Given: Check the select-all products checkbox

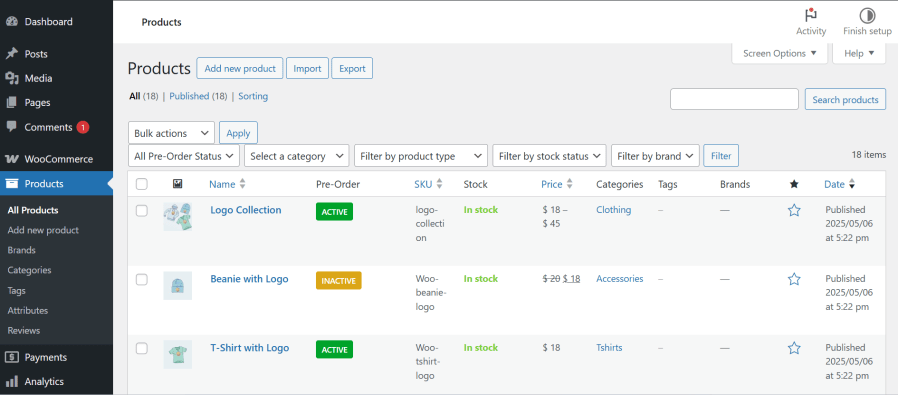Looking at the screenshot, I should pos(141,184).
